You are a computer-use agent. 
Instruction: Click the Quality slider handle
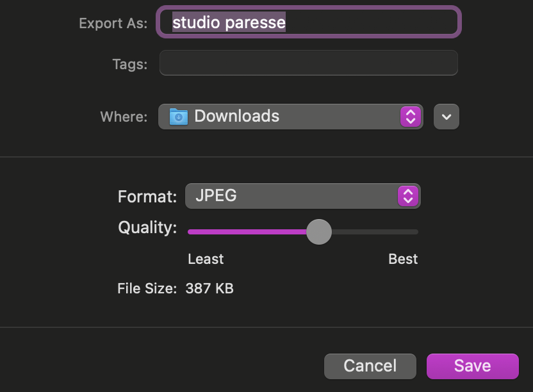pos(318,232)
